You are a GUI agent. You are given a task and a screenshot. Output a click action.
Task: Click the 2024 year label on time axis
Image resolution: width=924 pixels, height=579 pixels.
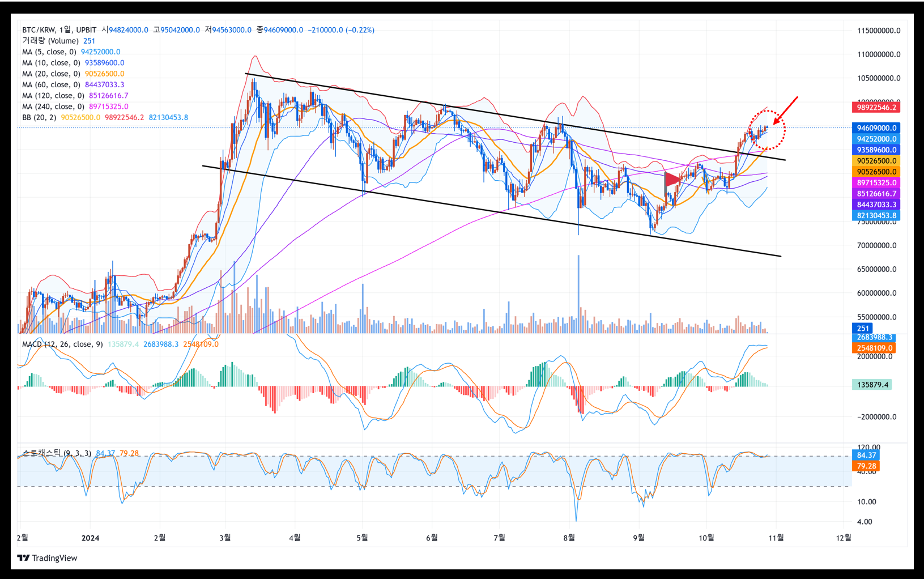[x=90, y=538]
